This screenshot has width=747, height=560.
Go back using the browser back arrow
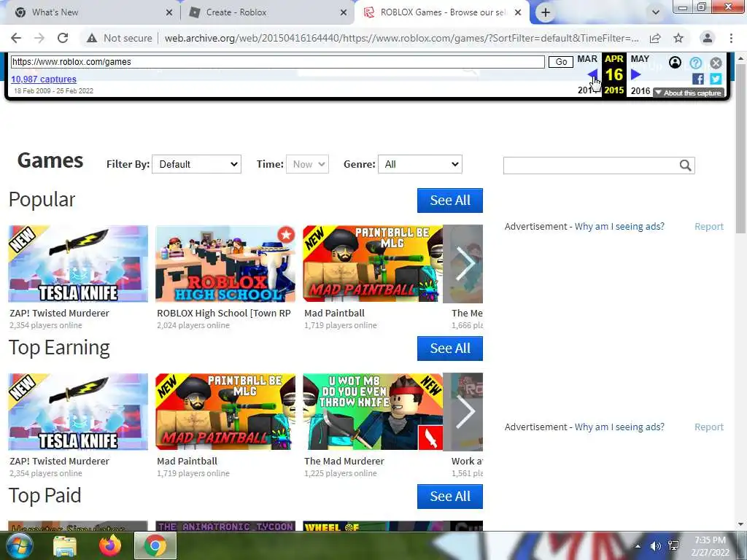(x=16, y=38)
